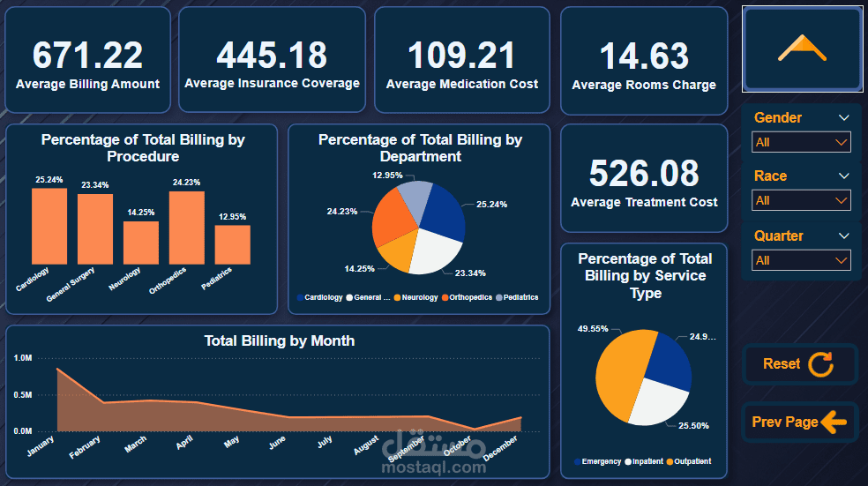868x486 pixels.
Task: Click the Gender slicer title
Action: coord(777,117)
